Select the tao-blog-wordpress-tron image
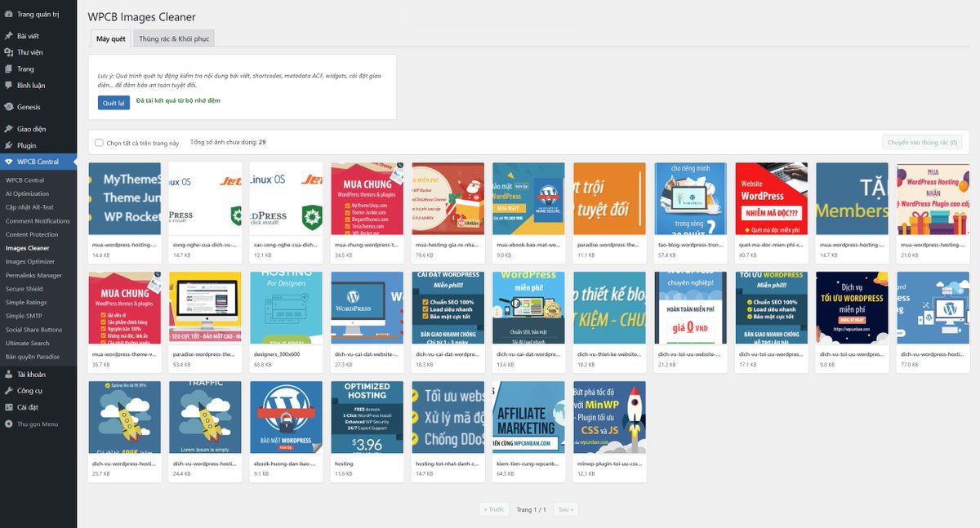 tap(690, 198)
